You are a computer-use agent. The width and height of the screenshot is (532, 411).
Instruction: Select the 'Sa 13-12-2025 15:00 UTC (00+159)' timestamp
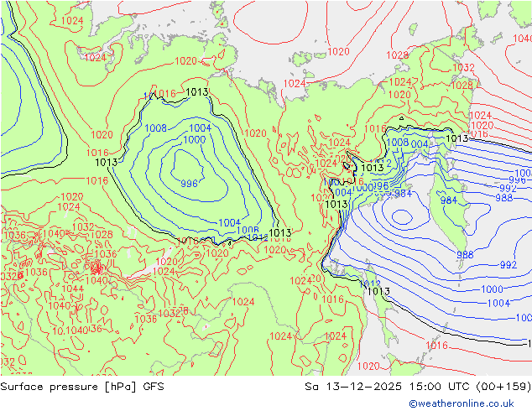pyautogui.click(x=418, y=387)
